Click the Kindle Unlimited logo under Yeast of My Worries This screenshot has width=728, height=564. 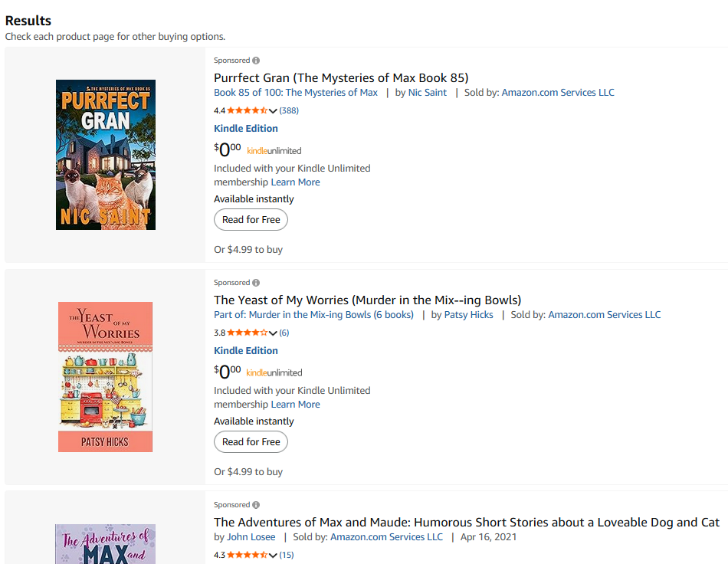[274, 373]
